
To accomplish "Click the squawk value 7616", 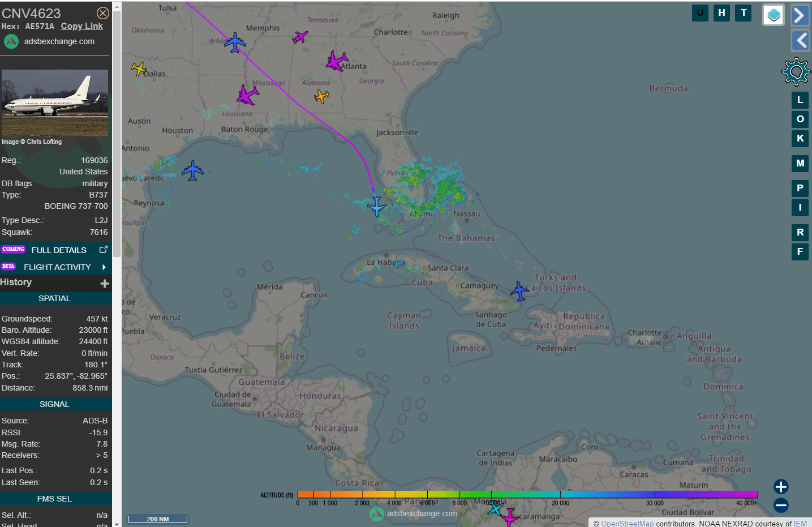I will [x=98, y=232].
